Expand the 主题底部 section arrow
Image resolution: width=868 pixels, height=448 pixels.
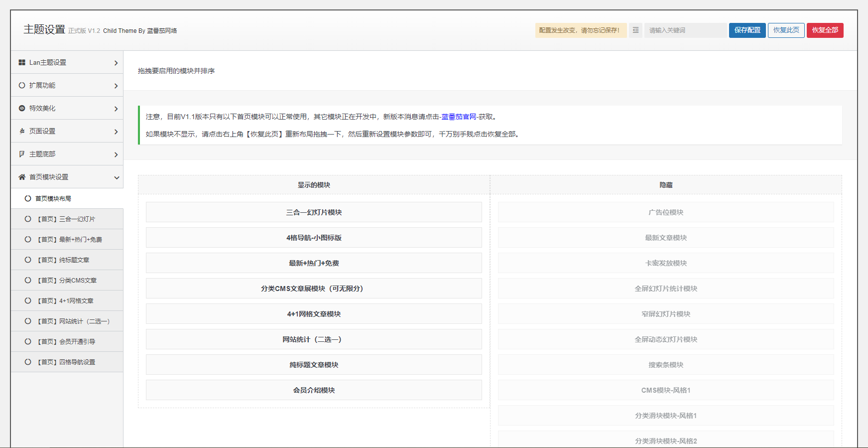[116, 154]
